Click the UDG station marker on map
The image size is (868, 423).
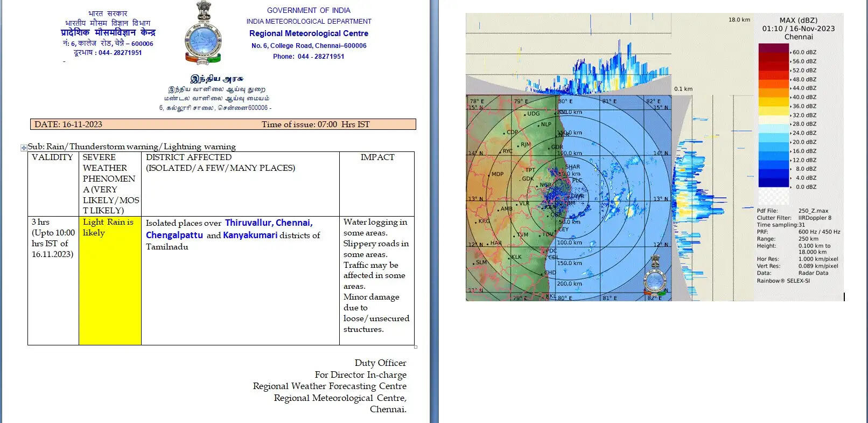(525, 114)
